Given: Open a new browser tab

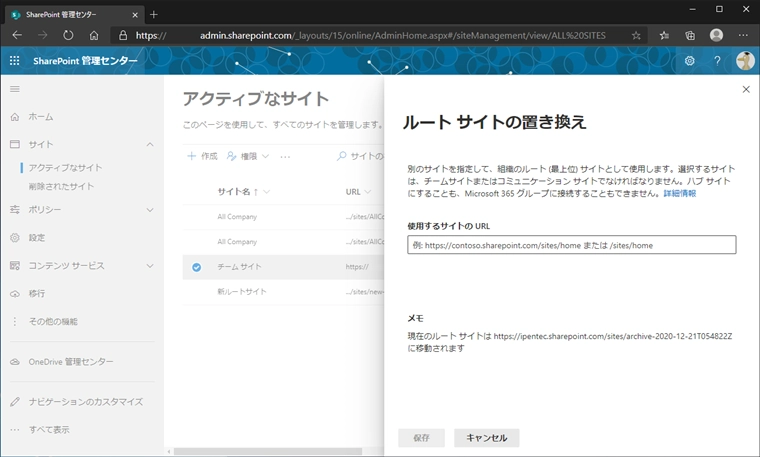Looking at the screenshot, I should [x=154, y=15].
